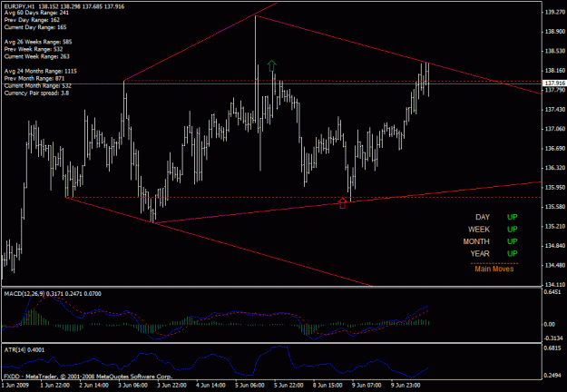Viewport: 567px width, 392px height.
Task: Click the MONTH trend label
Action: click(x=476, y=241)
